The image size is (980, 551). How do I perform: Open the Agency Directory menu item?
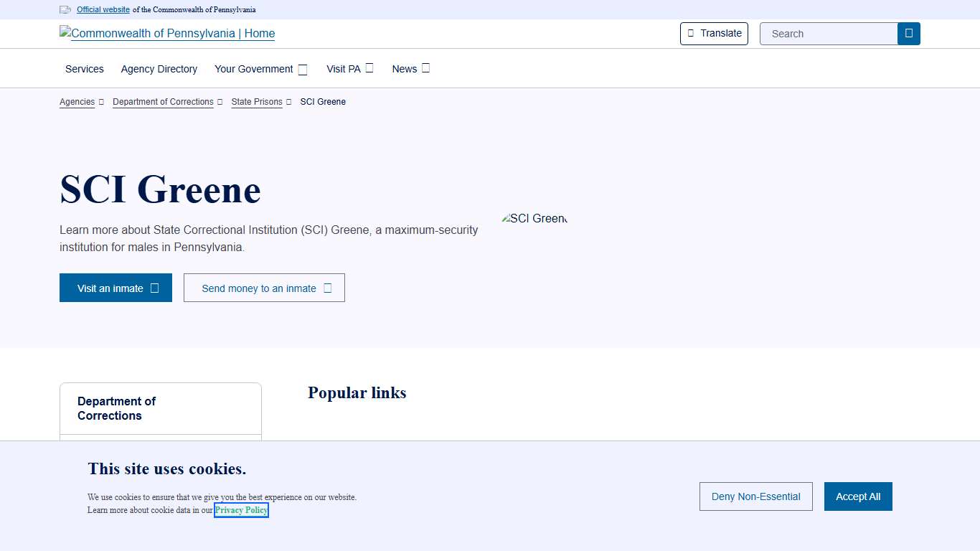pyautogui.click(x=159, y=69)
